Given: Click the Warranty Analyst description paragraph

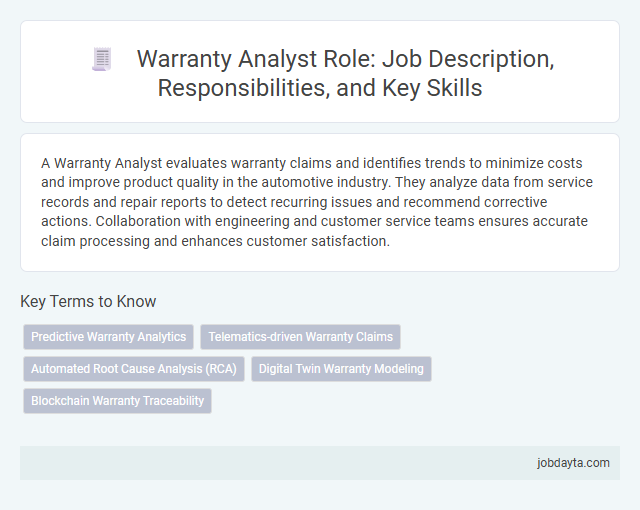Looking at the screenshot, I should point(317,202).
